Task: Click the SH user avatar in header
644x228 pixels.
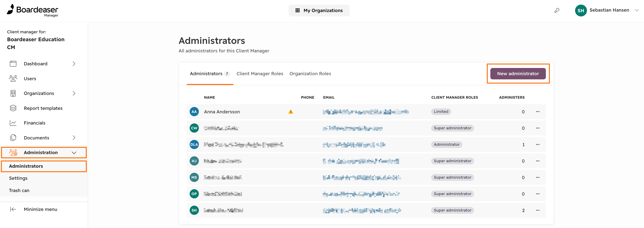Action: point(581,11)
